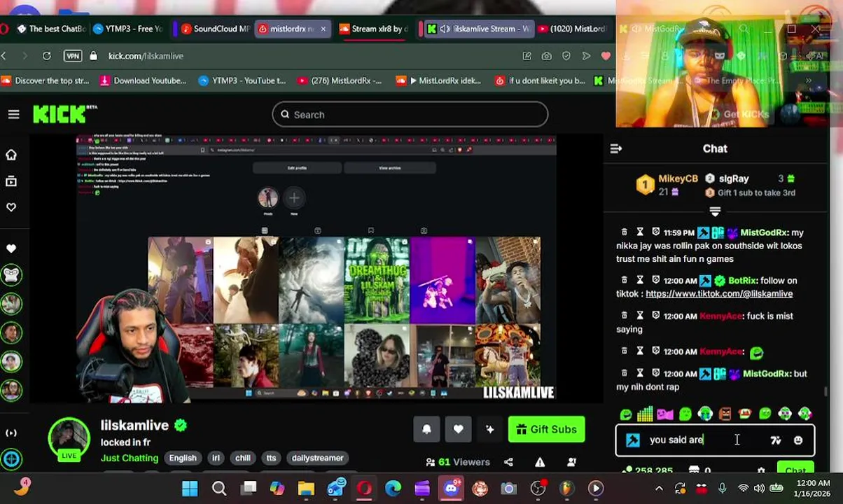Click the heart bookmark icon in address bar

tap(606, 56)
